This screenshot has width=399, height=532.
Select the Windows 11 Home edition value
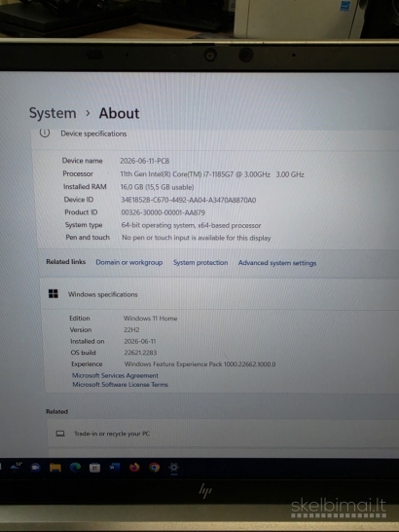[150, 319]
